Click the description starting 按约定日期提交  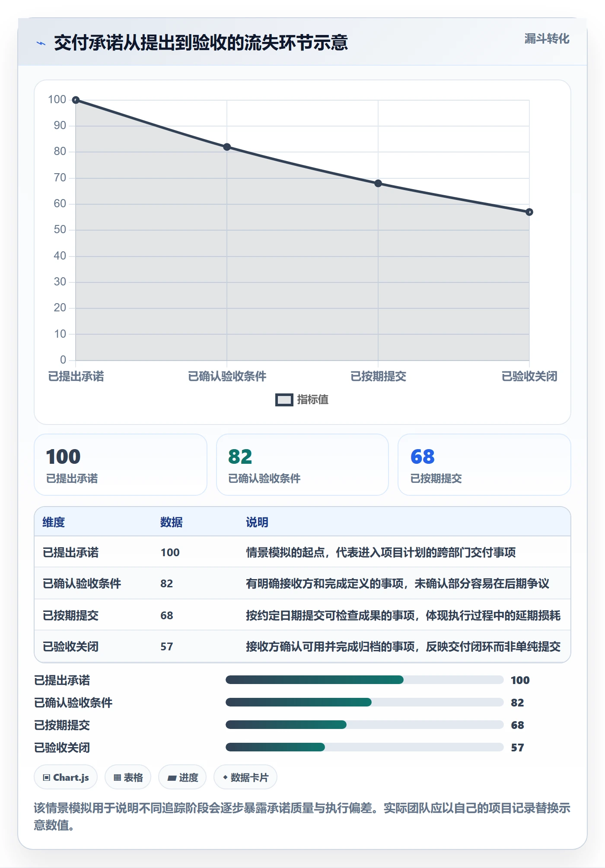point(403,615)
